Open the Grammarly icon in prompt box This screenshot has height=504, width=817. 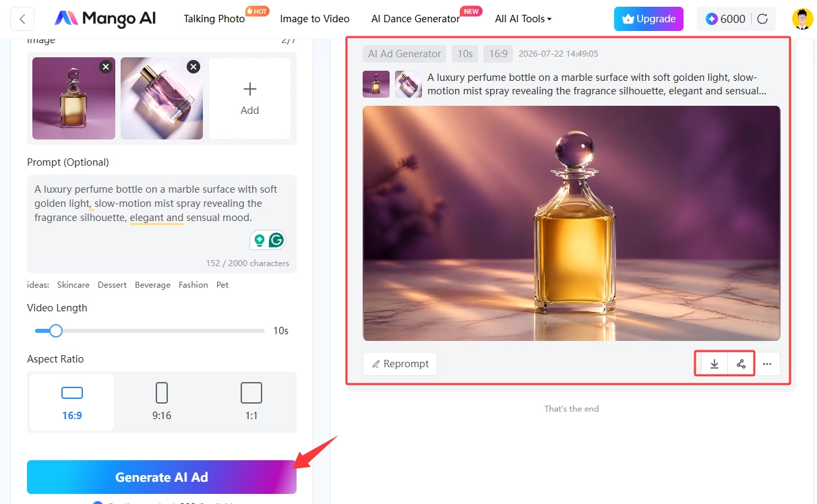(x=276, y=240)
